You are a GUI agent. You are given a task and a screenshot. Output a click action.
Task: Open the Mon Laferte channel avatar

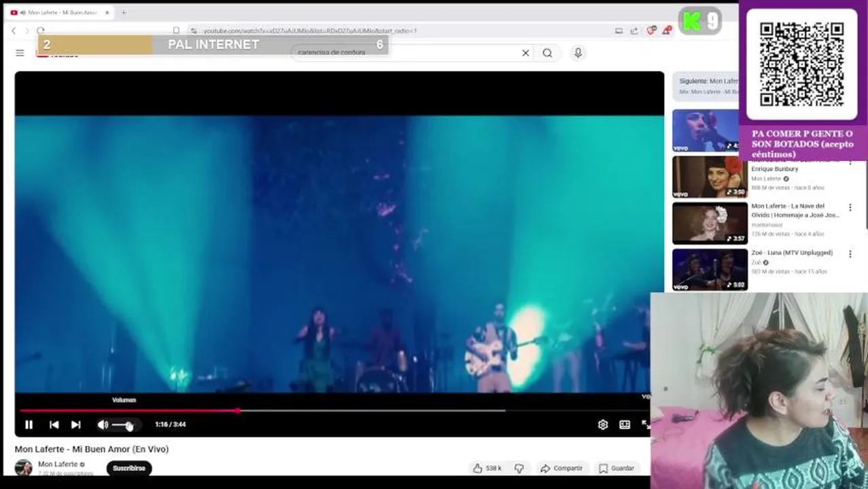(x=24, y=467)
